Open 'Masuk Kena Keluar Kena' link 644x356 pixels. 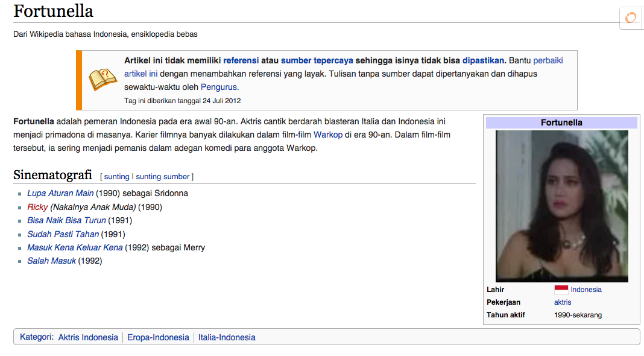[x=75, y=247]
